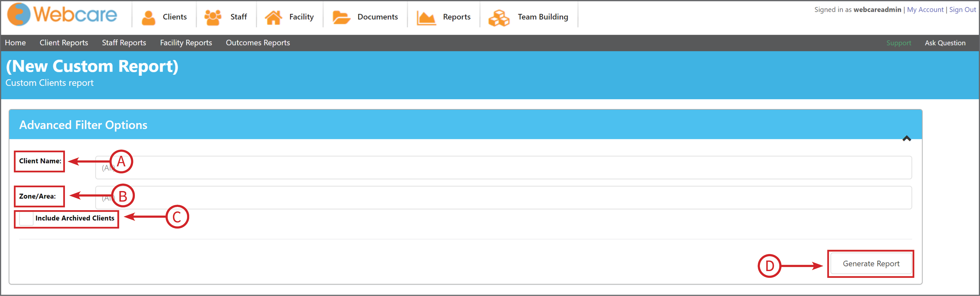Go to the Staff Reports menu item

(x=124, y=43)
